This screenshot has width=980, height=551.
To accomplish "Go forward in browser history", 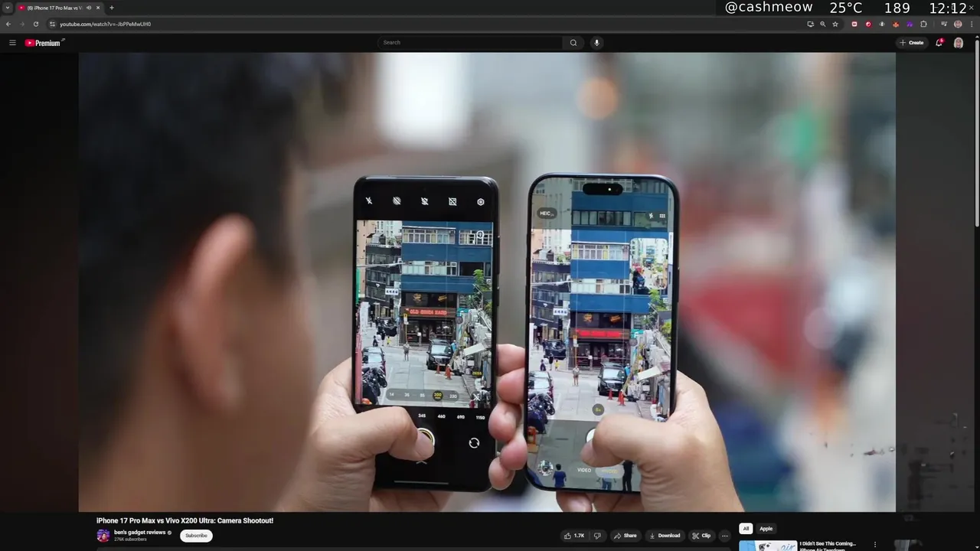I will 21,24.
